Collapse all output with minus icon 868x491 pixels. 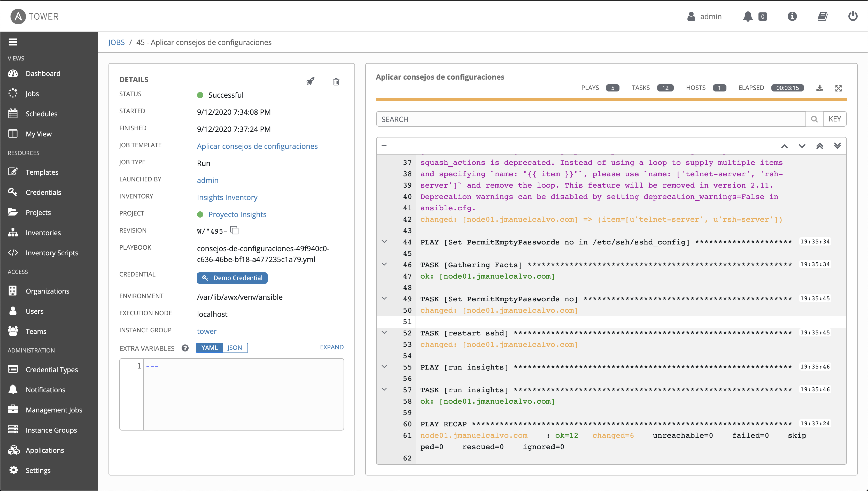tap(384, 145)
